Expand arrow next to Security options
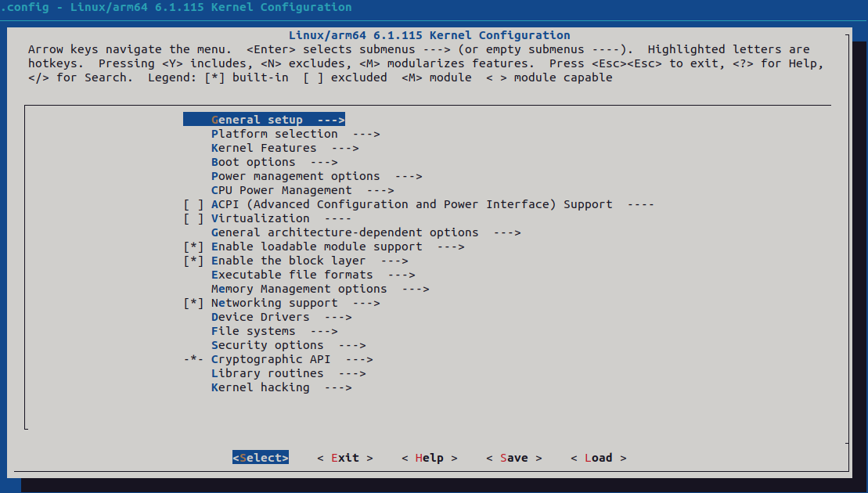Viewport: 868px width, 493px height. point(353,345)
